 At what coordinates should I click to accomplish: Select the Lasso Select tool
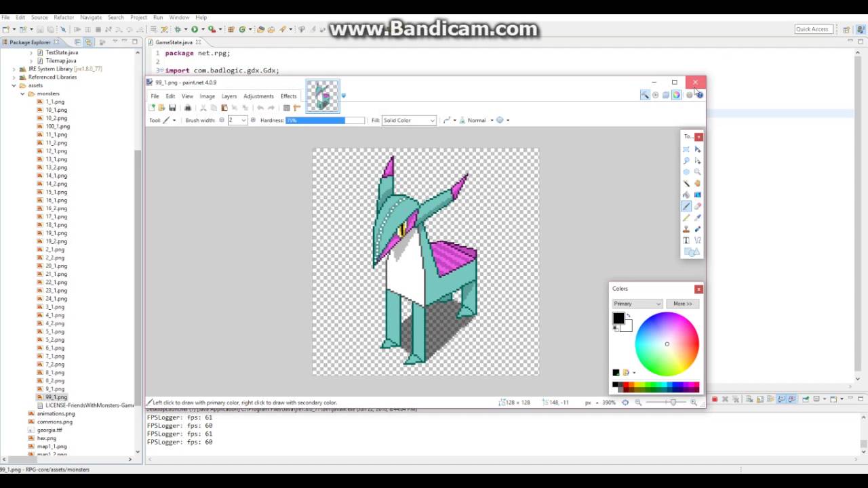(x=686, y=161)
